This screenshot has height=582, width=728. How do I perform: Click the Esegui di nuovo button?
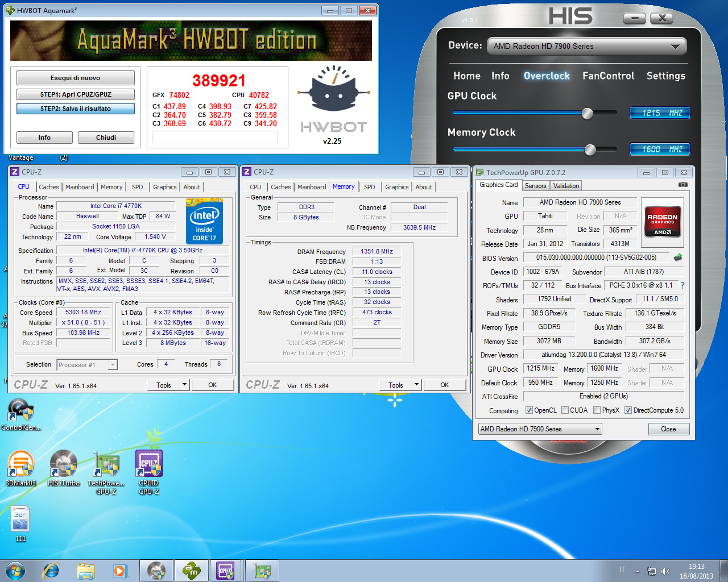75,78
